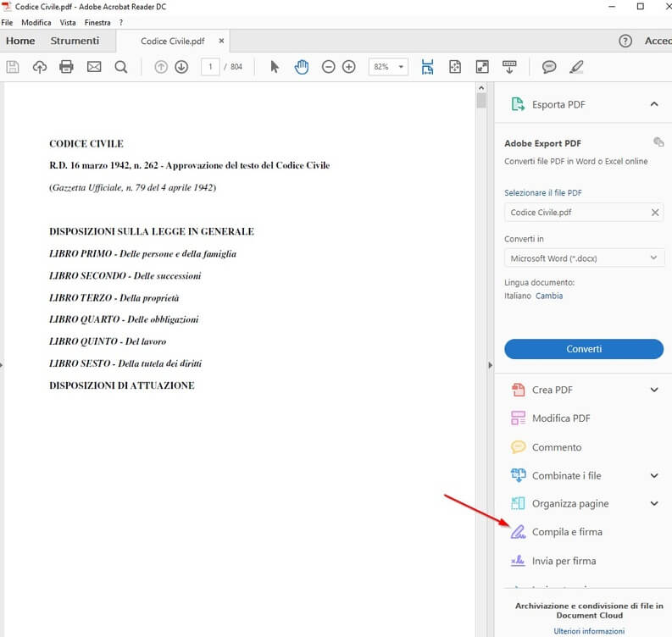Viewport: 672px width, 637px height.
Task: Open Invia per firma tool
Action: (564, 561)
